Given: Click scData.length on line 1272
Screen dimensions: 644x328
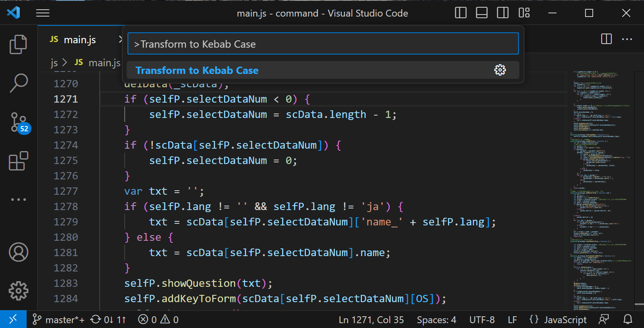Looking at the screenshot, I should pyautogui.click(x=326, y=114).
